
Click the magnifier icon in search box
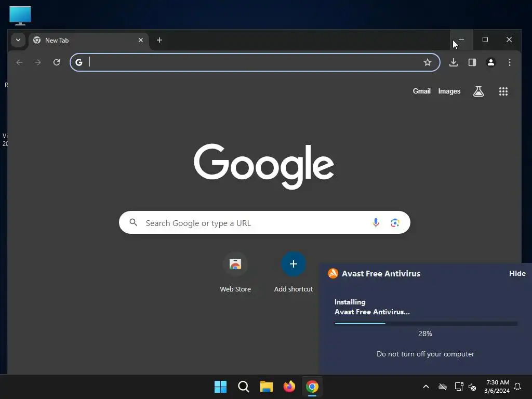[134, 222]
